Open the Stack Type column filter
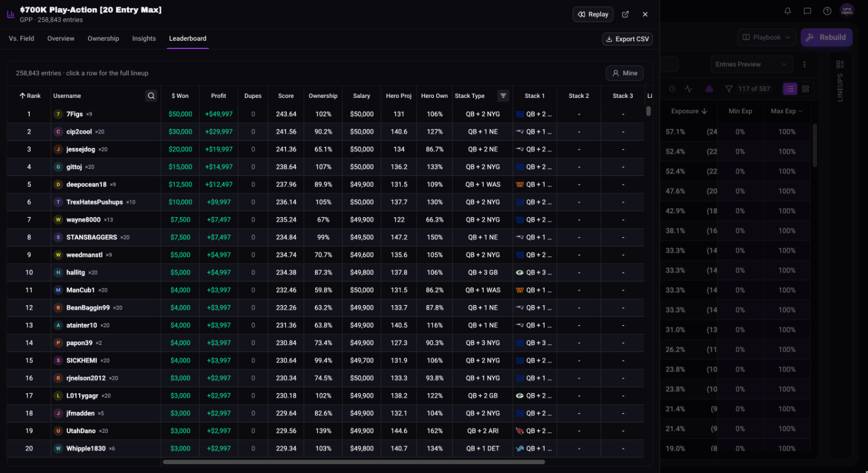The height and width of the screenshot is (473, 868). click(x=504, y=96)
